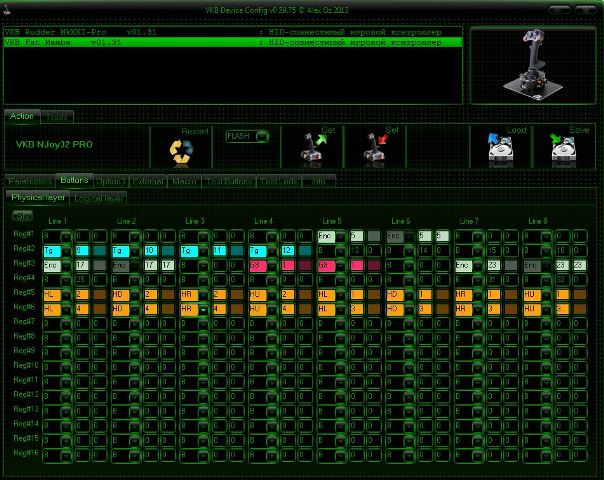Click orange value 4 in Reg#6 Line 2
This screenshot has width=604, height=480.
tap(151, 309)
